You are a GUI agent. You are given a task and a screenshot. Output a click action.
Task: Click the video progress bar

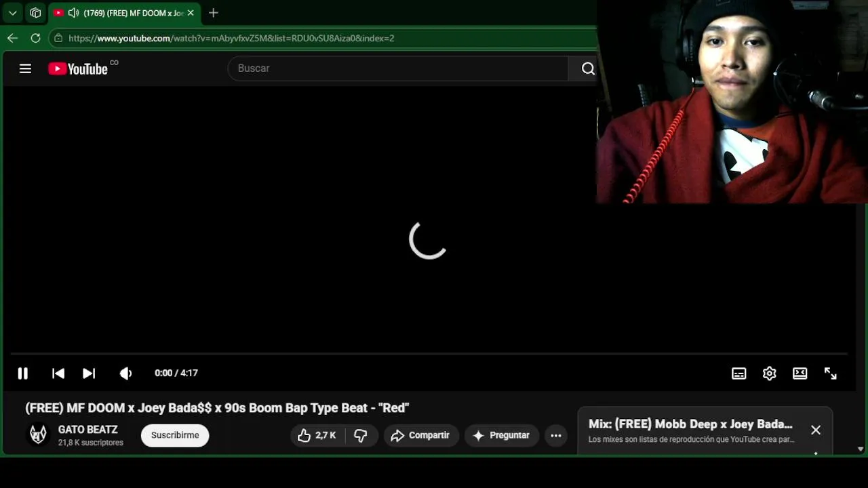tap(429, 354)
